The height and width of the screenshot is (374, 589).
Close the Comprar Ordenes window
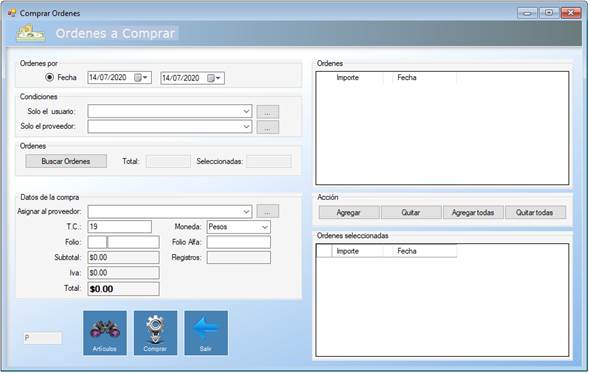coord(571,13)
